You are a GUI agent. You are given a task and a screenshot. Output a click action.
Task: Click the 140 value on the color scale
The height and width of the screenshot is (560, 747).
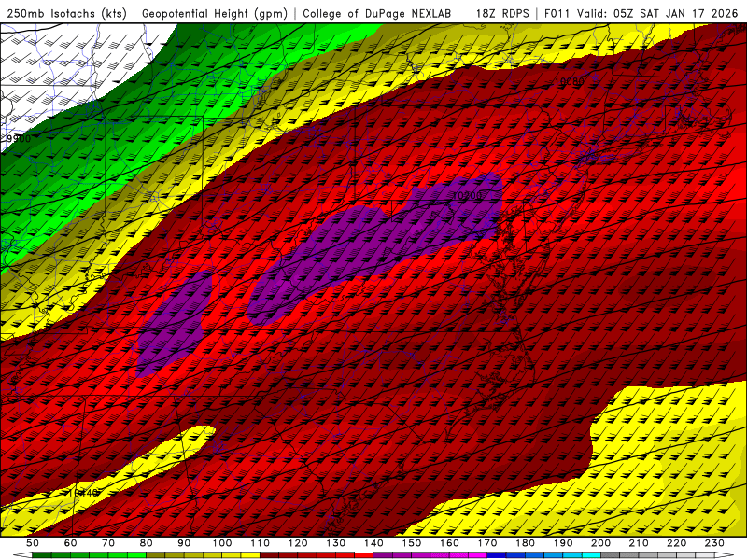373,543
